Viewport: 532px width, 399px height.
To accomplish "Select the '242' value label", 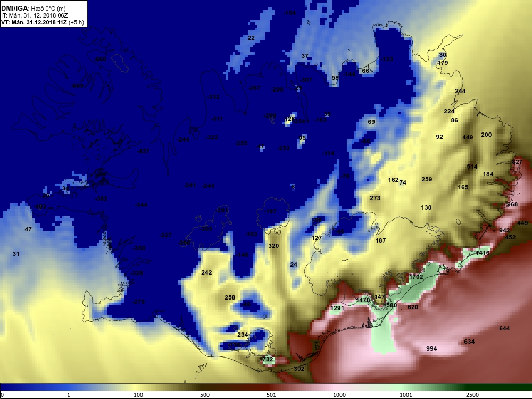I will [x=206, y=272].
